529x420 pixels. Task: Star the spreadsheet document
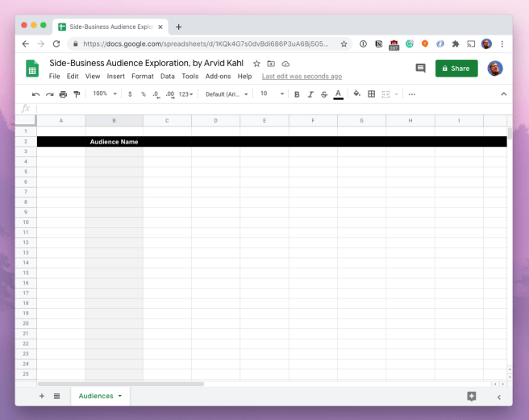(256, 64)
